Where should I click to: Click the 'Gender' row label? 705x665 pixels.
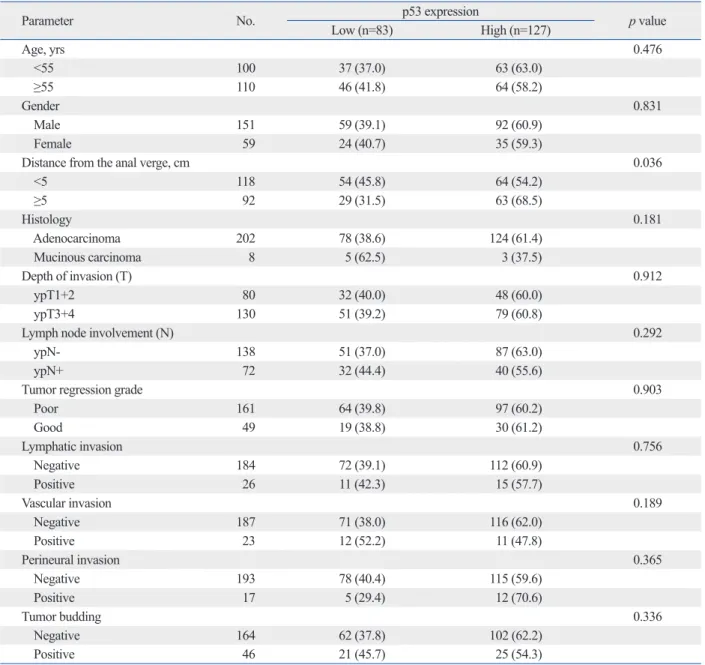40,106
